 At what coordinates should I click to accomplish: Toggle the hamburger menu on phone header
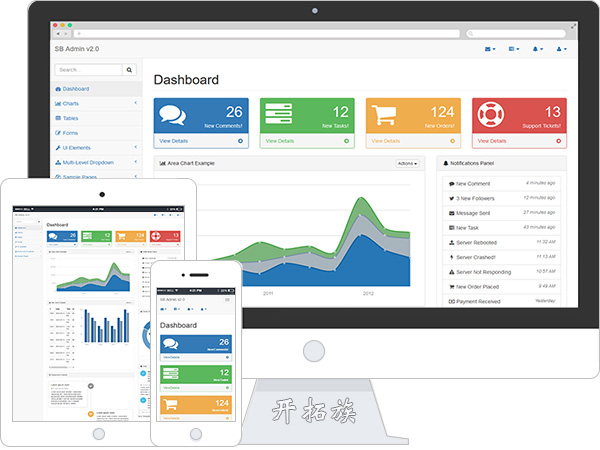tap(227, 300)
